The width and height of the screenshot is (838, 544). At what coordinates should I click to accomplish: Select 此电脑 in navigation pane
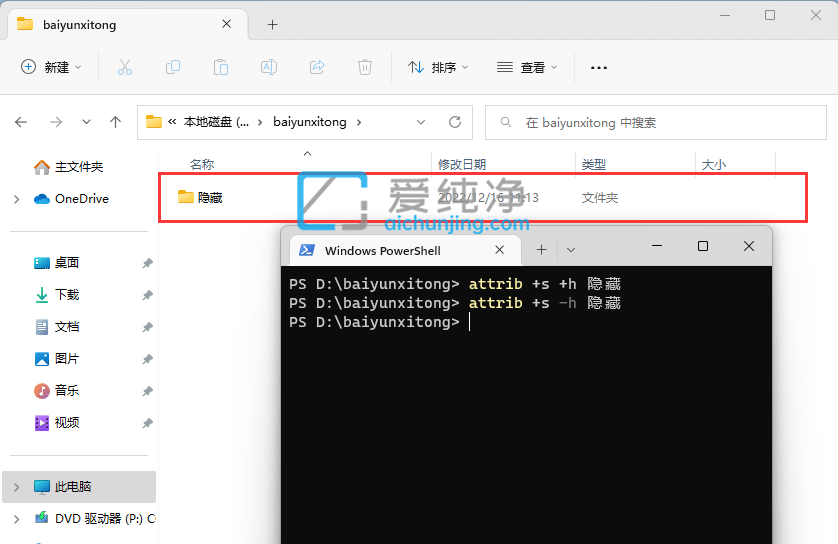point(79,487)
